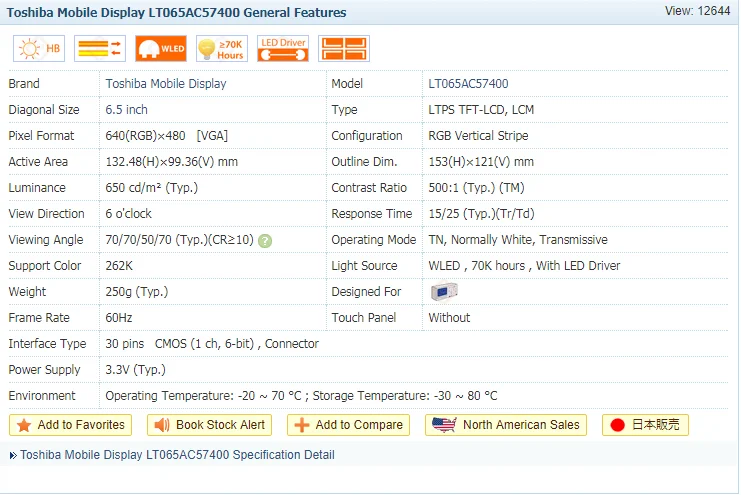
Task: Select the ≥70K Hours lifetime icon
Action: (x=222, y=48)
